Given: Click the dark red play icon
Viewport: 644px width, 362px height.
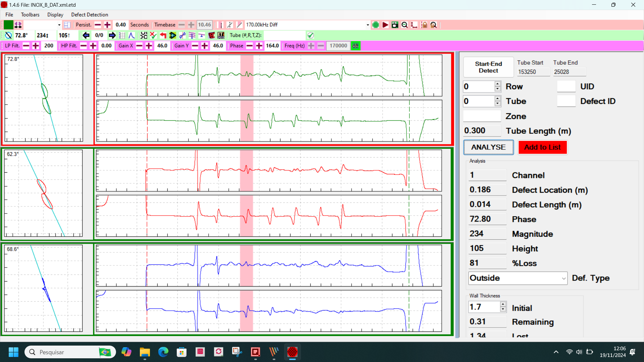Looking at the screenshot, I should point(385,25).
